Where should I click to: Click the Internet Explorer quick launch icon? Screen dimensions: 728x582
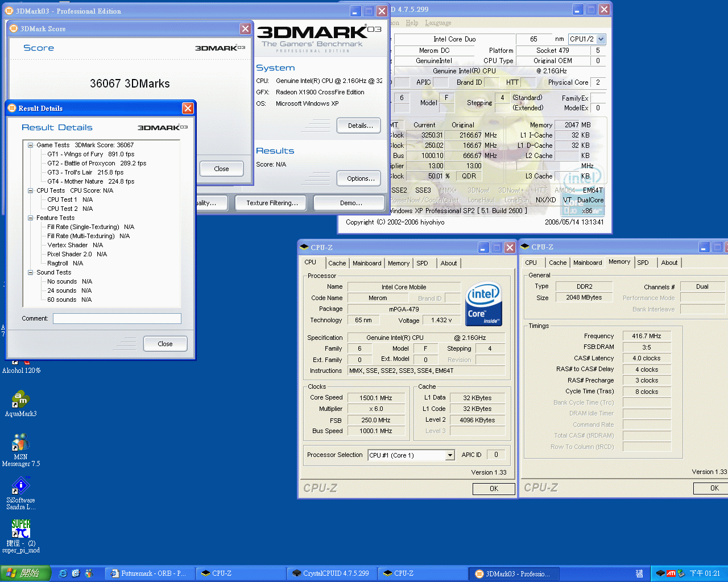click(63, 573)
